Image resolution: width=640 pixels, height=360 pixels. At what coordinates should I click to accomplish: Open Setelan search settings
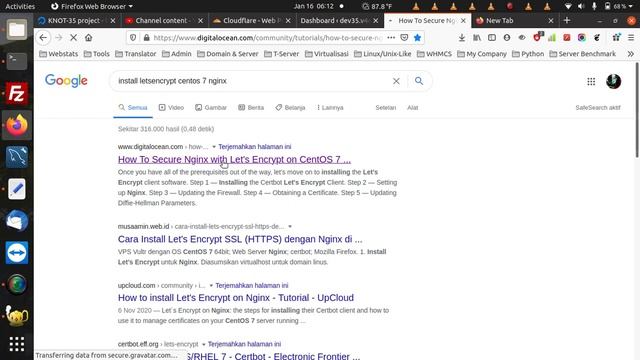(x=386, y=108)
